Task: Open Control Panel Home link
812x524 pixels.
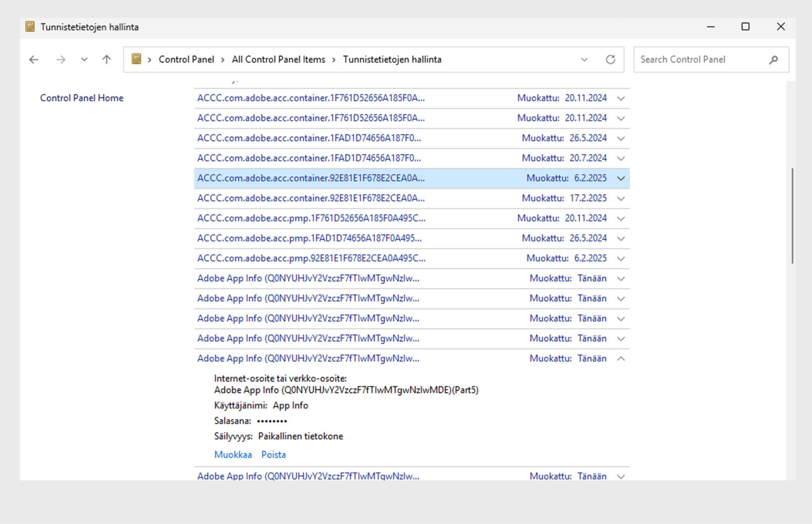Action: [x=82, y=98]
